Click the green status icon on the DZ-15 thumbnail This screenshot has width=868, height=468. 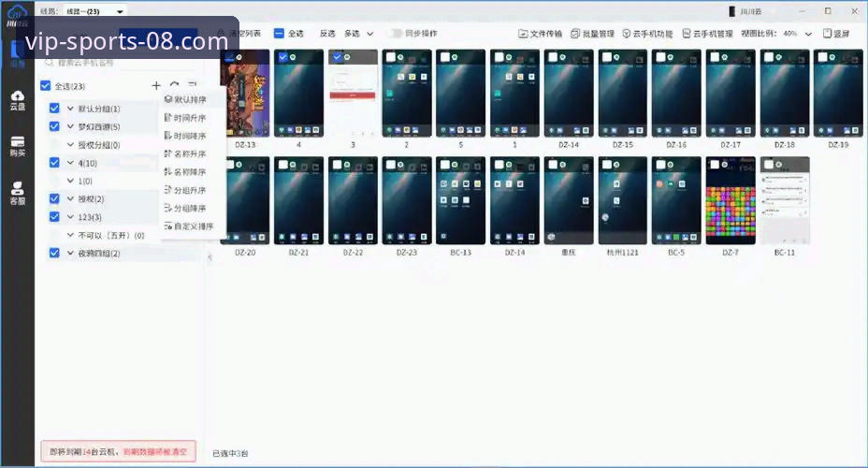click(616, 57)
